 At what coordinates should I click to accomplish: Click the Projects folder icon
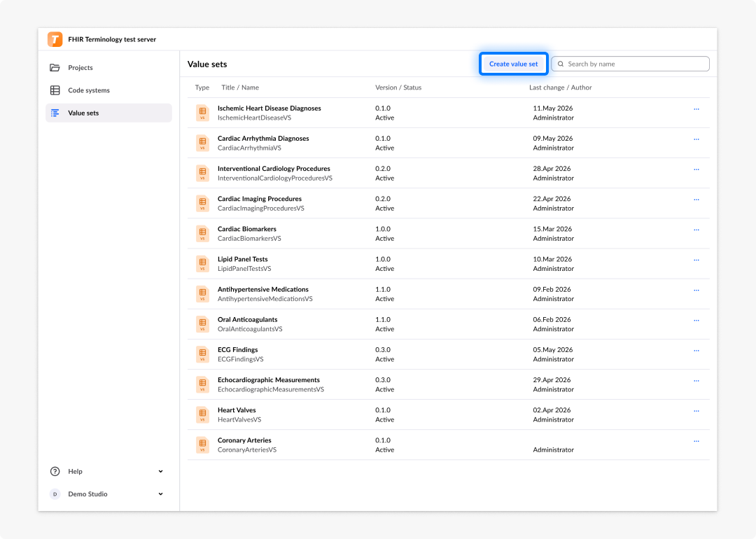coord(55,67)
